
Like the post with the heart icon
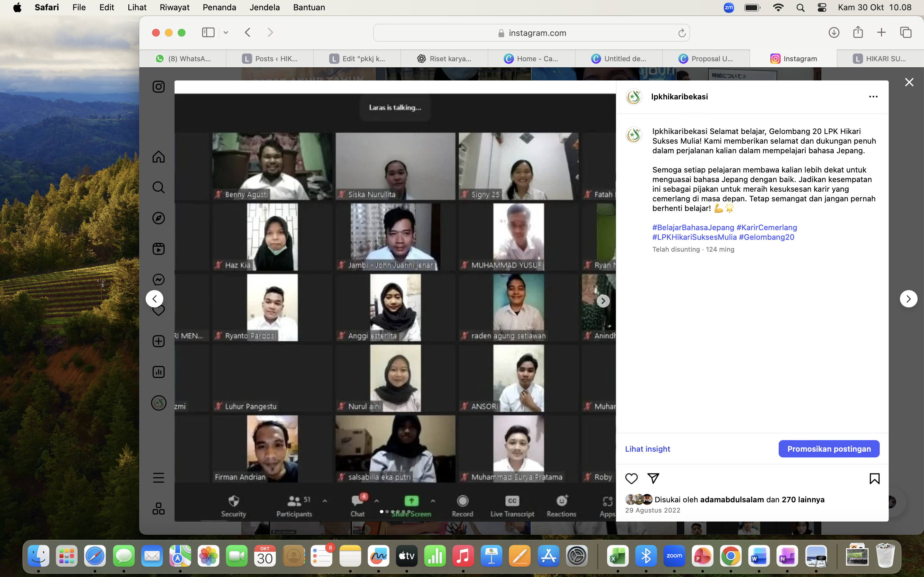pyautogui.click(x=631, y=479)
